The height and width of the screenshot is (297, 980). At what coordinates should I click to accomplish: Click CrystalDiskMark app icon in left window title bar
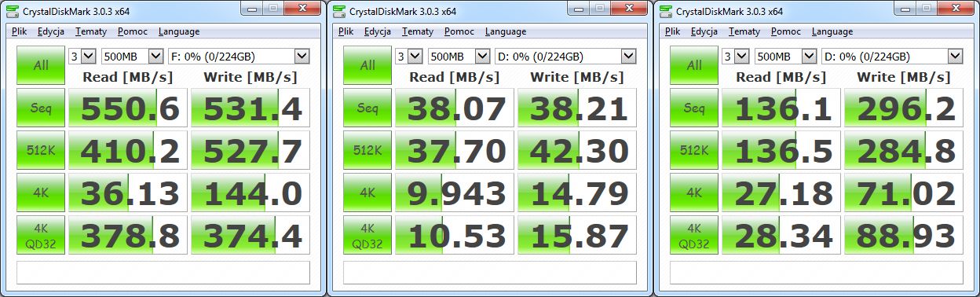12,10
